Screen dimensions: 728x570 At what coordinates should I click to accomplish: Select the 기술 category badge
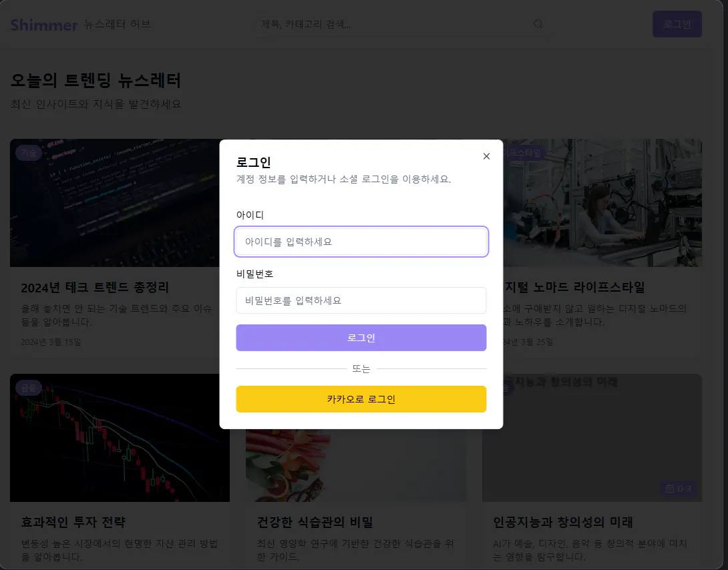(x=29, y=153)
